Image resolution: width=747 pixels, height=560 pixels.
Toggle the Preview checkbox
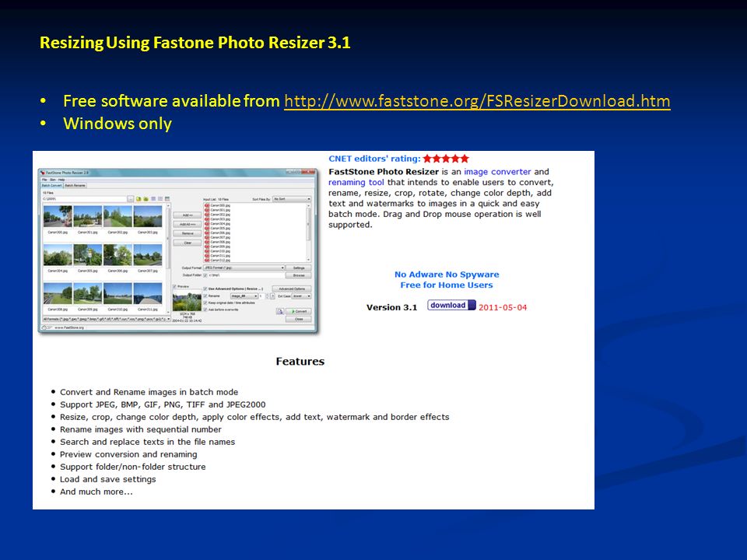point(174,287)
